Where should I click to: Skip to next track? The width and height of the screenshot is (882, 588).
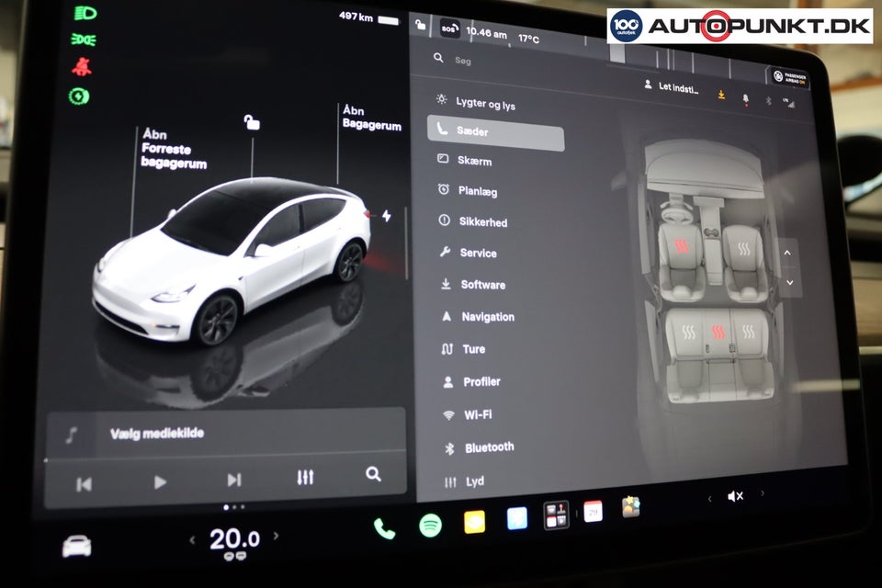[234, 480]
